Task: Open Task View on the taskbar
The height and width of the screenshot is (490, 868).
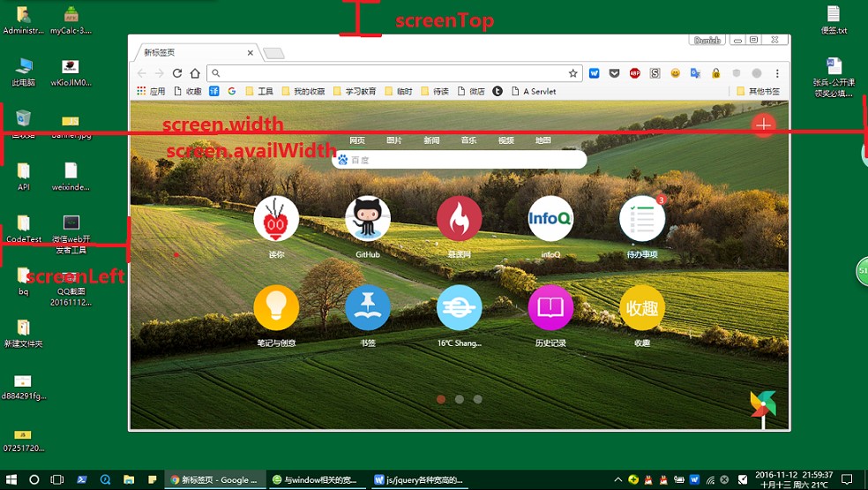Action: coord(57,479)
